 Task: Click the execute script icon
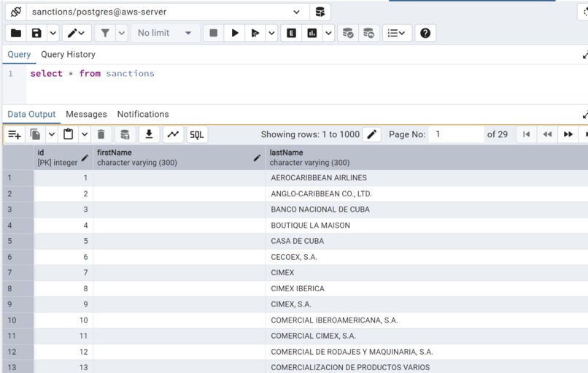pyautogui.click(x=255, y=33)
